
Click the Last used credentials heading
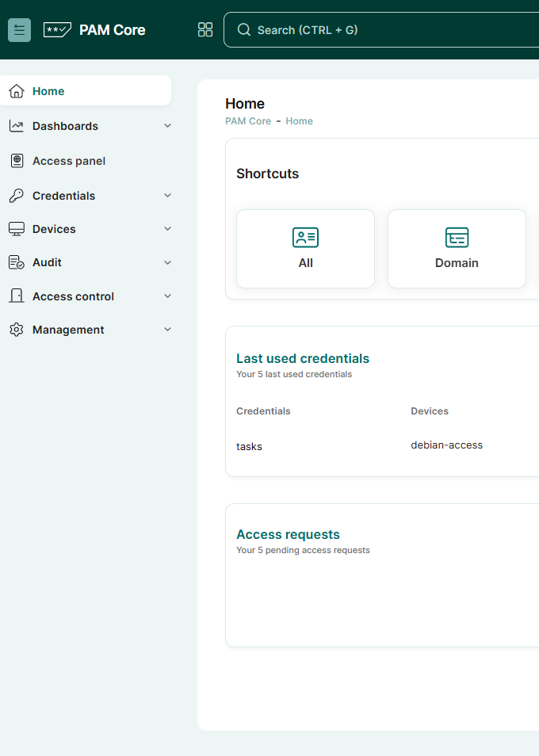[303, 358]
